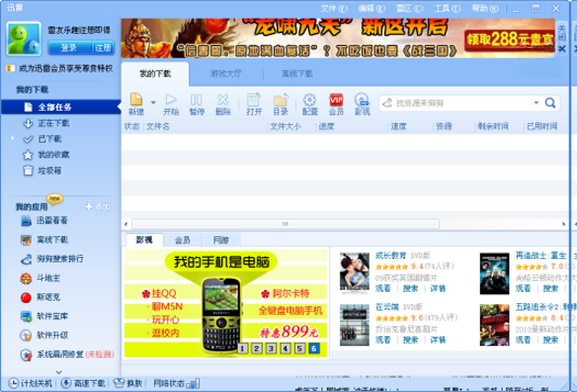Open the 配置 settings gear icon
577x392 pixels.
point(309,104)
